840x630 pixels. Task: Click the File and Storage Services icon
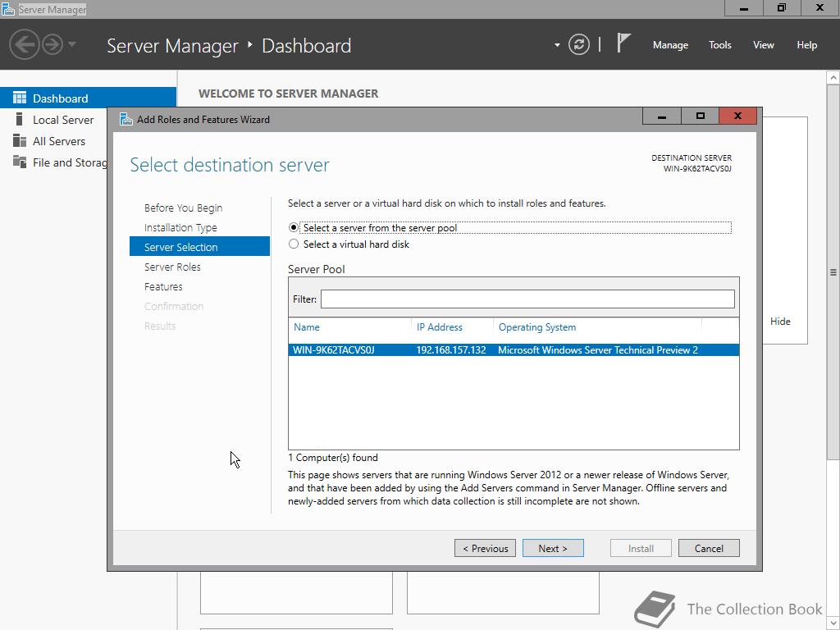pyautogui.click(x=20, y=162)
